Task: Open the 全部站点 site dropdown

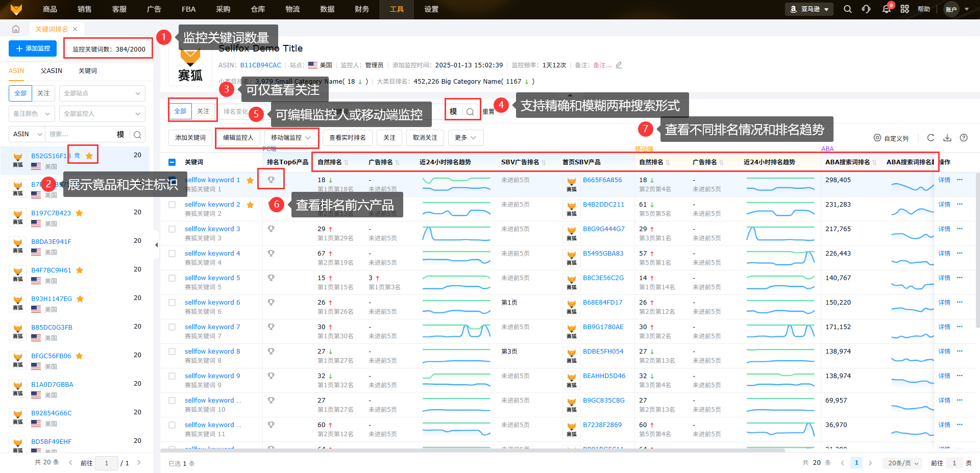Action: tap(102, 93)
